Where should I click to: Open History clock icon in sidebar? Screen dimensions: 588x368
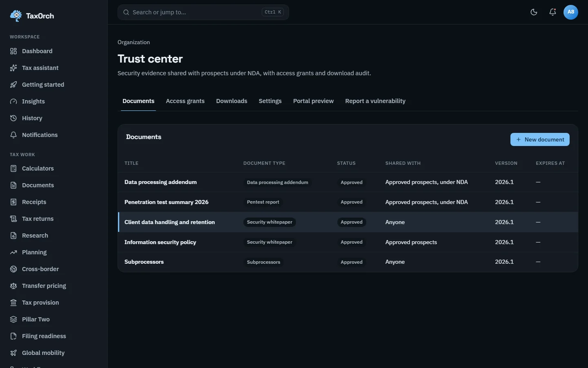[x=13, y=118]
